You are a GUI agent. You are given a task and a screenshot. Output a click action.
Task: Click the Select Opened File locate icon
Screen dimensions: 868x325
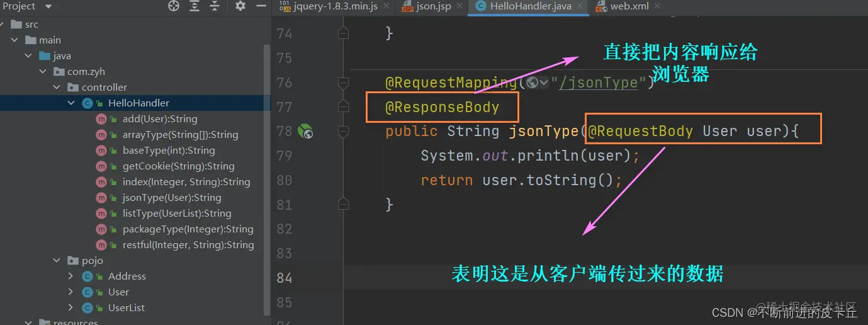[174, 6]
